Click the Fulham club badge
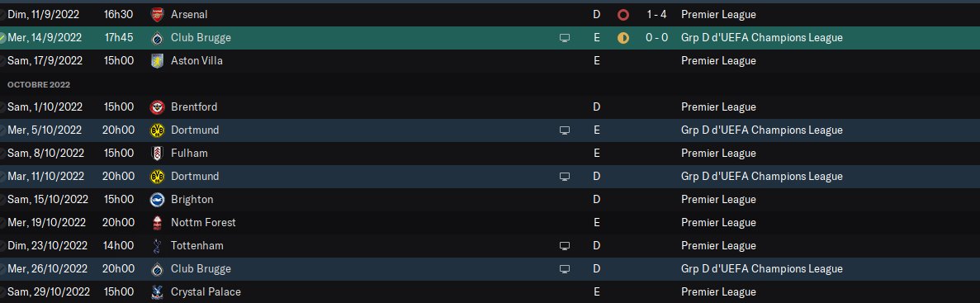This screenshot has height=303, width=980. click(158, 153)
